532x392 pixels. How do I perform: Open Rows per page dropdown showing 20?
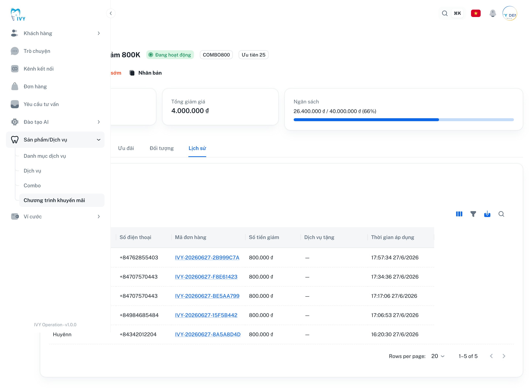tap(438, 356)
